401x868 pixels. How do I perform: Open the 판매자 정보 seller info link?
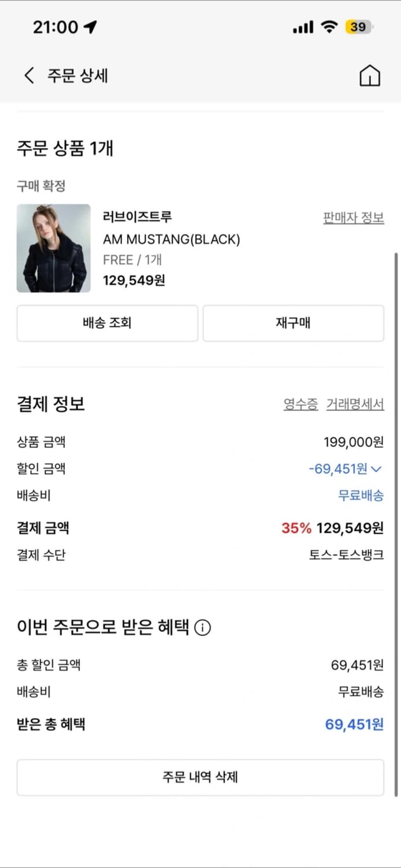[x=353, y=216]
